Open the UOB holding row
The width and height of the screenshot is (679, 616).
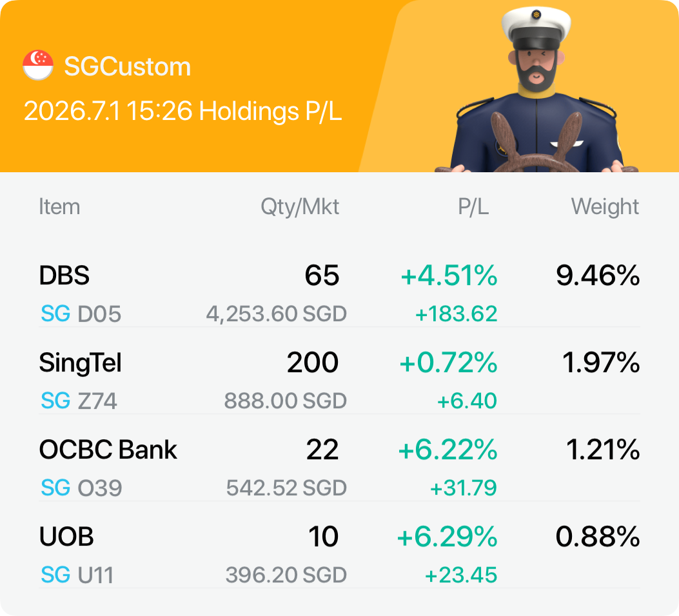coord(339,555)
